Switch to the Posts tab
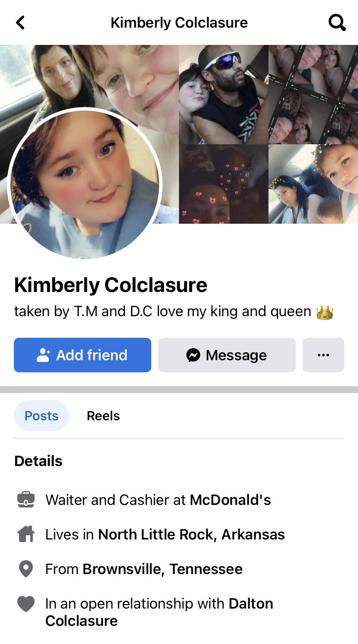358x644 pixels. click(42, 416)
